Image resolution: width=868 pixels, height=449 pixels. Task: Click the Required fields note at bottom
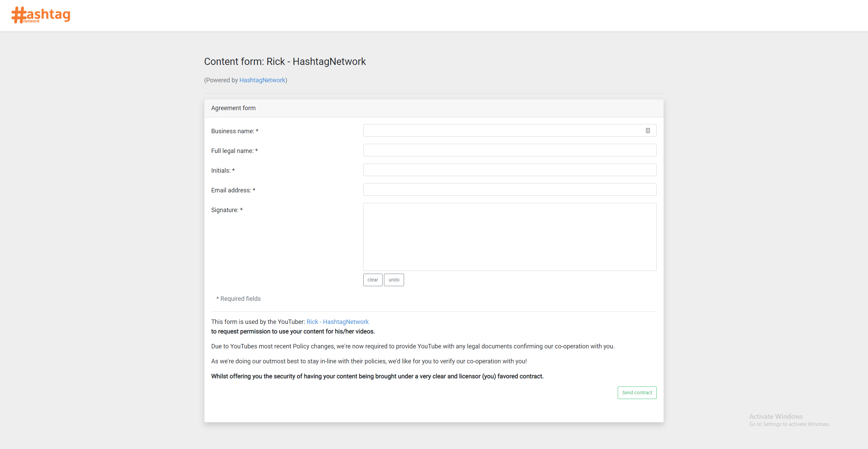pyautogui.click(x=238, y=298)
